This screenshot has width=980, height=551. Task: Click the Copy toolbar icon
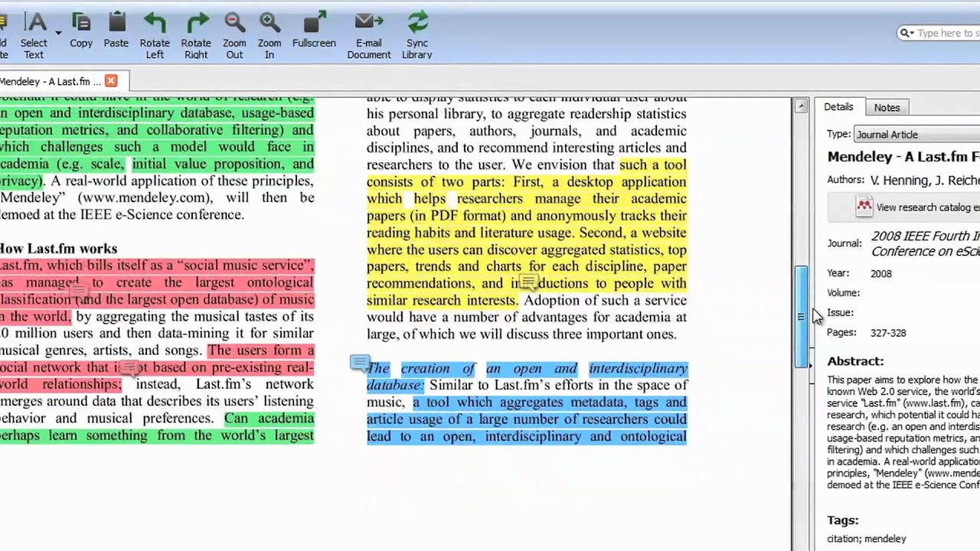(81, 31)
